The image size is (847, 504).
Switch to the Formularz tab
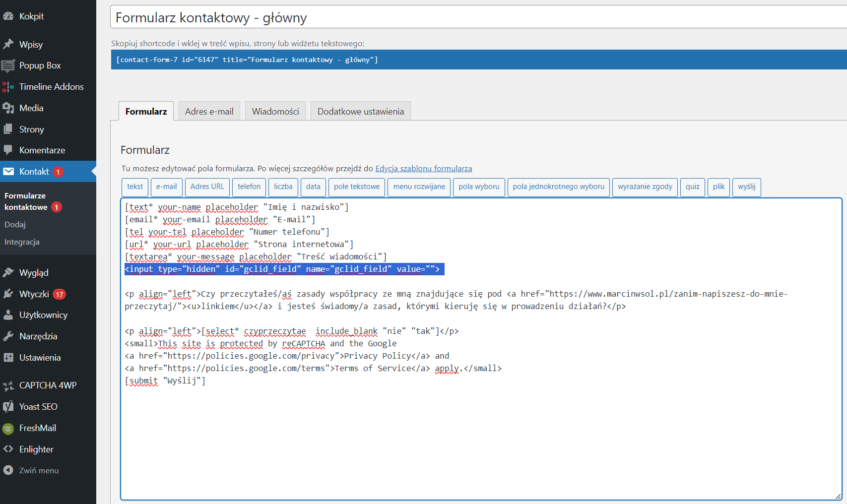click(146, 111)
